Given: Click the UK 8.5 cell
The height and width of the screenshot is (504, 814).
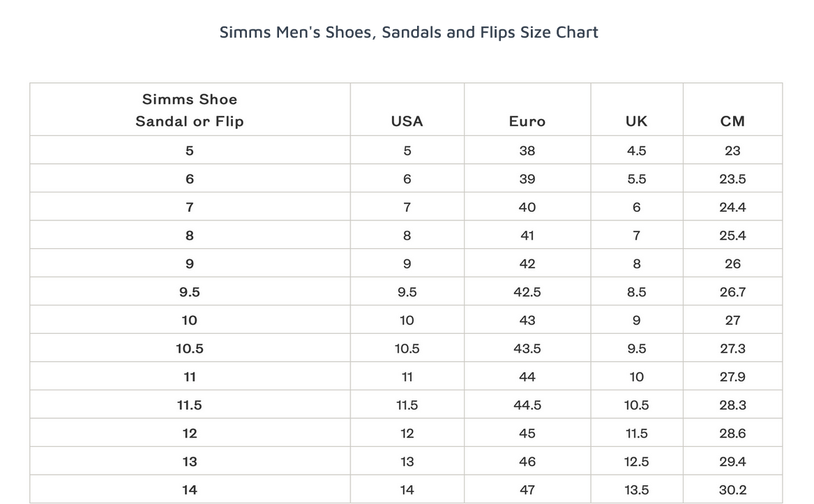Looking at the screenshot, I should (636, 292).
